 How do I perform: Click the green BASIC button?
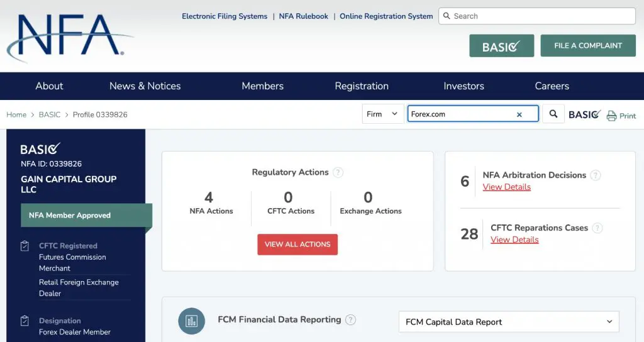[501, 45]
